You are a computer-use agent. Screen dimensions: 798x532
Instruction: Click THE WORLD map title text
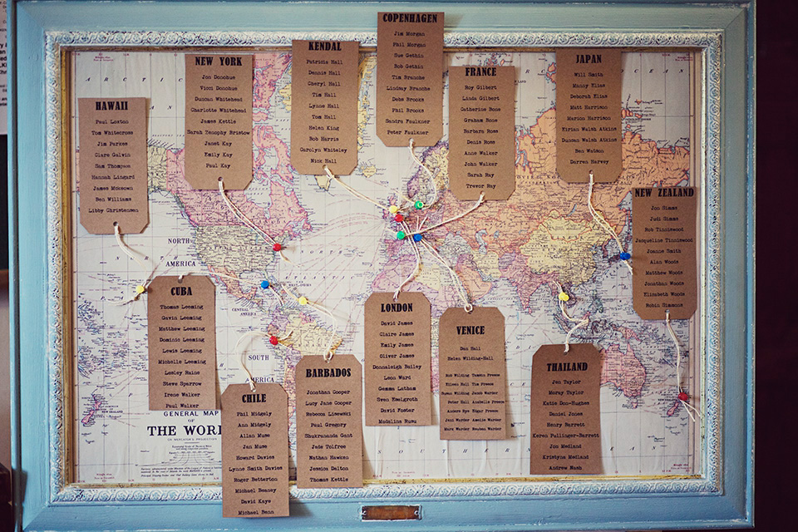coord(185,431)
